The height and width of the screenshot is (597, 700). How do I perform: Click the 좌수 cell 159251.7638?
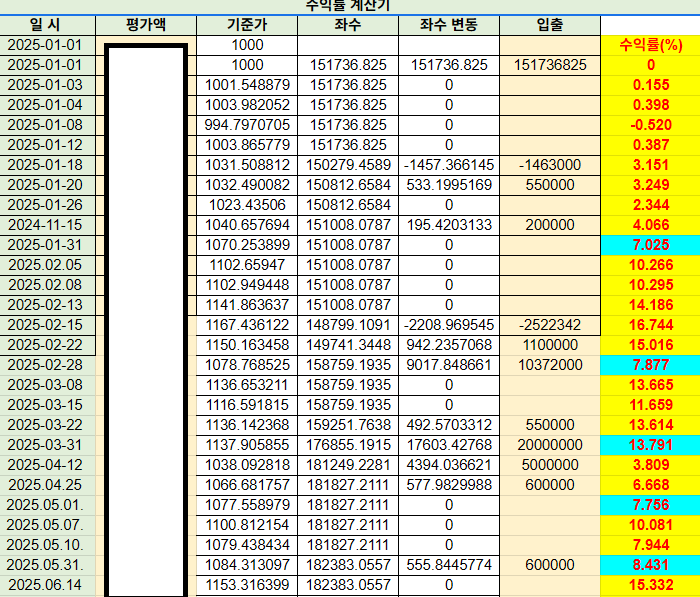click(348, 425)
